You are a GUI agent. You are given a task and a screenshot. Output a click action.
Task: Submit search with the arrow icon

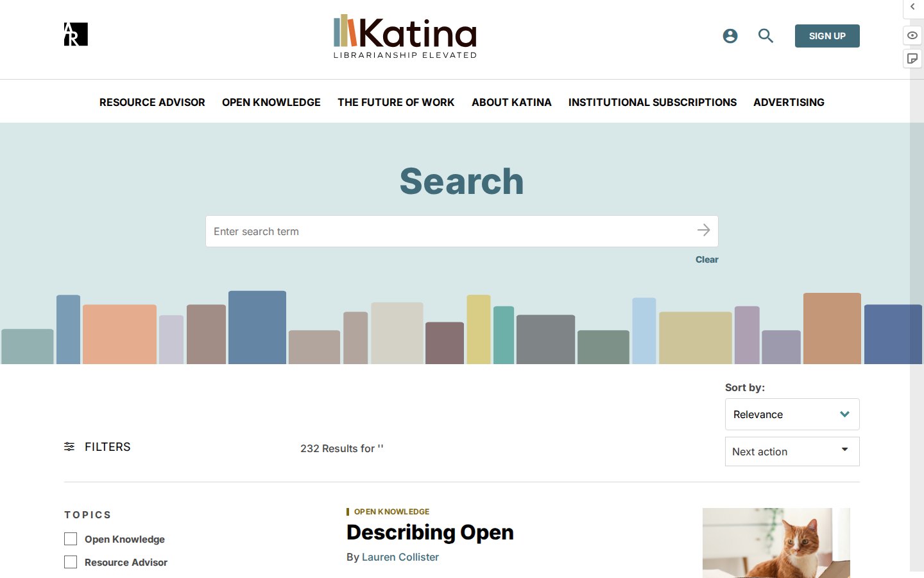click(x=704, y=230)
